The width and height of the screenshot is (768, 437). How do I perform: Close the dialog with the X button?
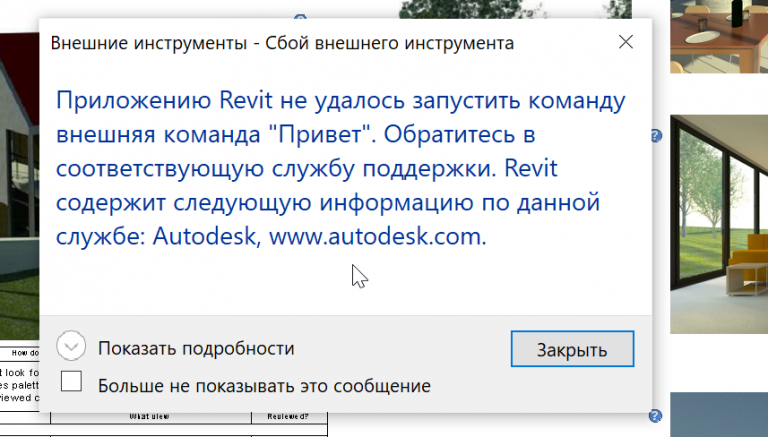(x=625, y=42)
